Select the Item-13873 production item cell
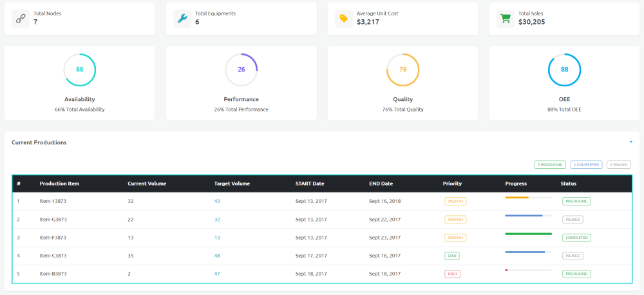644x295 pixels. (x=53, y=202)
